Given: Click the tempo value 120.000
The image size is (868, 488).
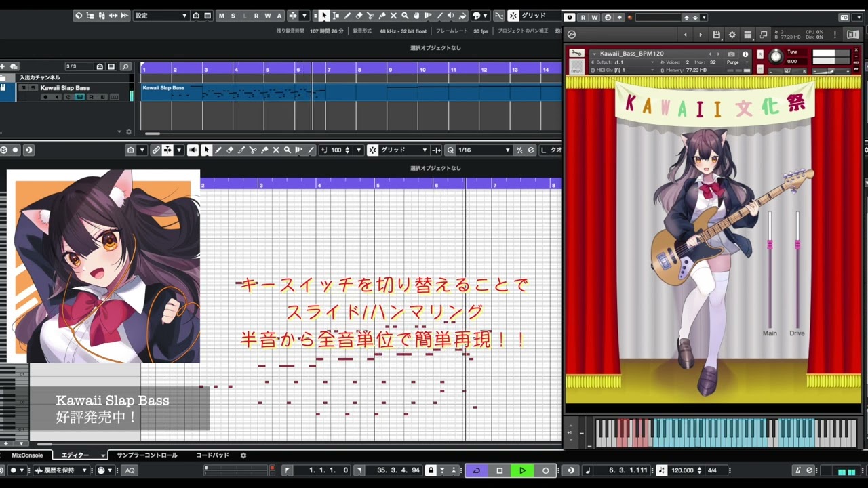Looking at the screenshot, I should [x=682, y=470].
